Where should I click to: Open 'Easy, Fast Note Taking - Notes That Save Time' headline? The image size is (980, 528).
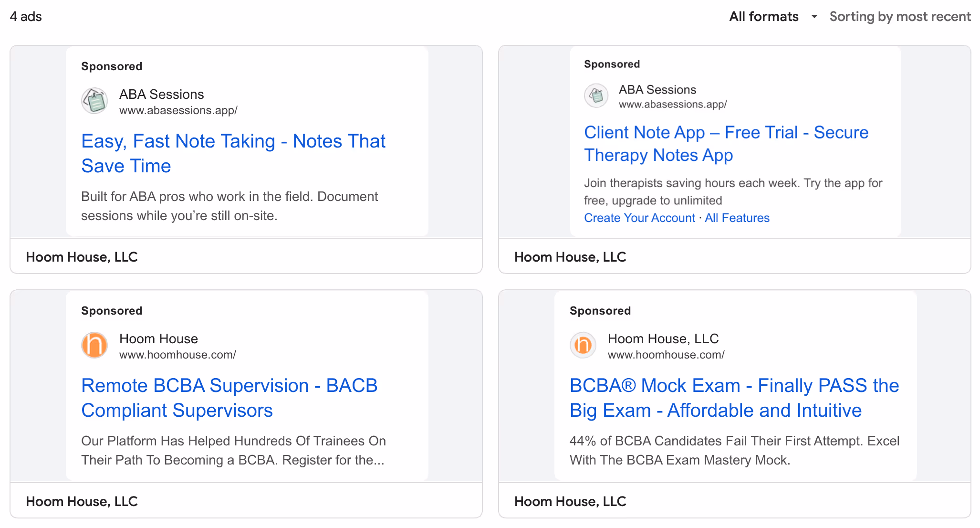(x=233, y=153)
